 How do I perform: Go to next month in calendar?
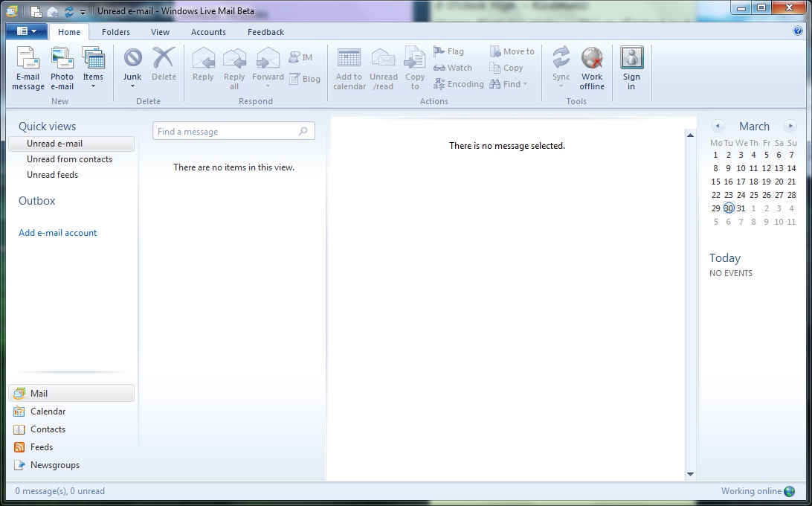point(790,126)
